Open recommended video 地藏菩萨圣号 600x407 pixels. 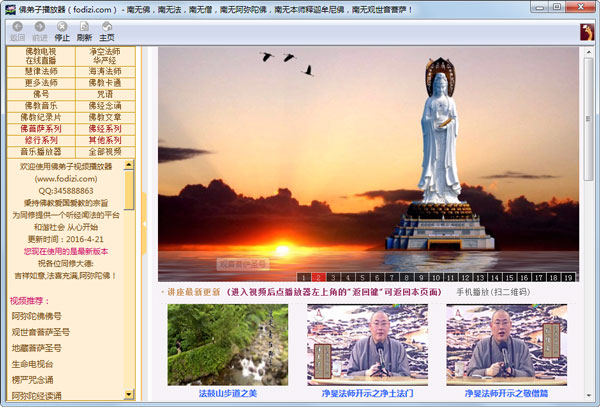[x=37, y=348]
